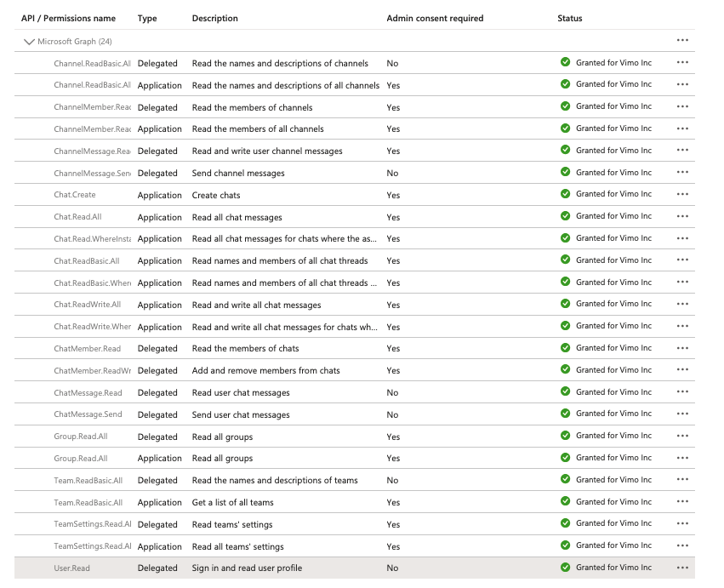Open ellipsis menu for 'Send channel messages' row
Viewport: 724px width, 588px height.
click(682, 172)
